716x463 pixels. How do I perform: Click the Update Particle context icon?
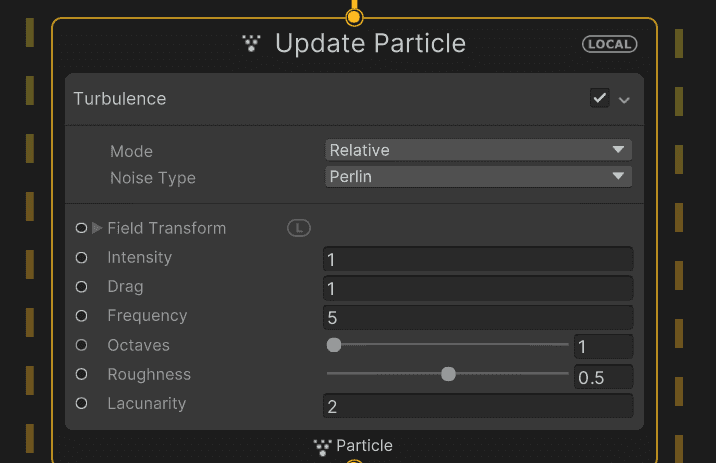point(251,44)
